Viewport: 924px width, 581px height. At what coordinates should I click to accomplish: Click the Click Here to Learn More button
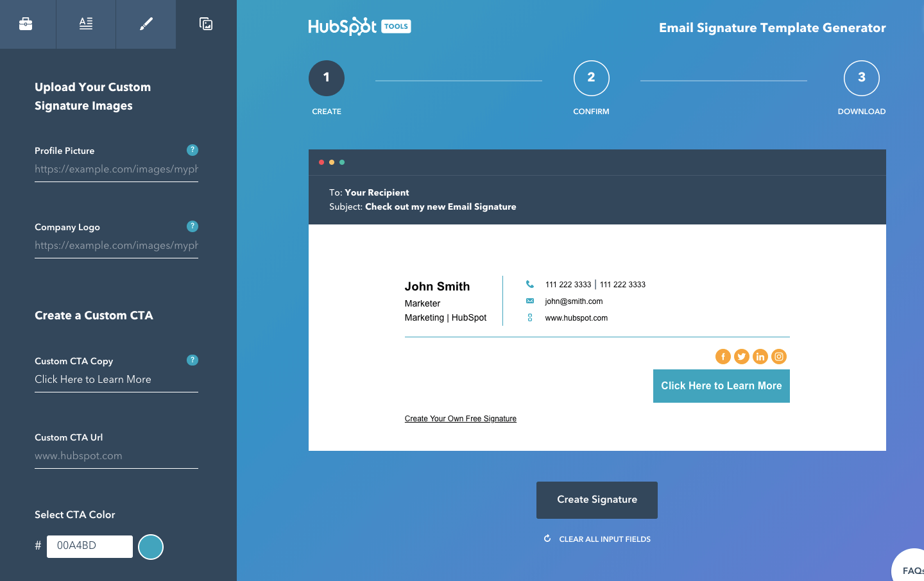point(721,386)
